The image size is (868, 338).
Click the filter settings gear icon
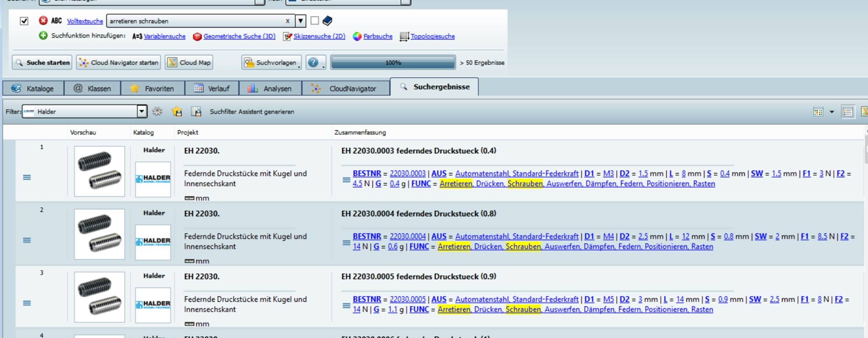point(157,111)
